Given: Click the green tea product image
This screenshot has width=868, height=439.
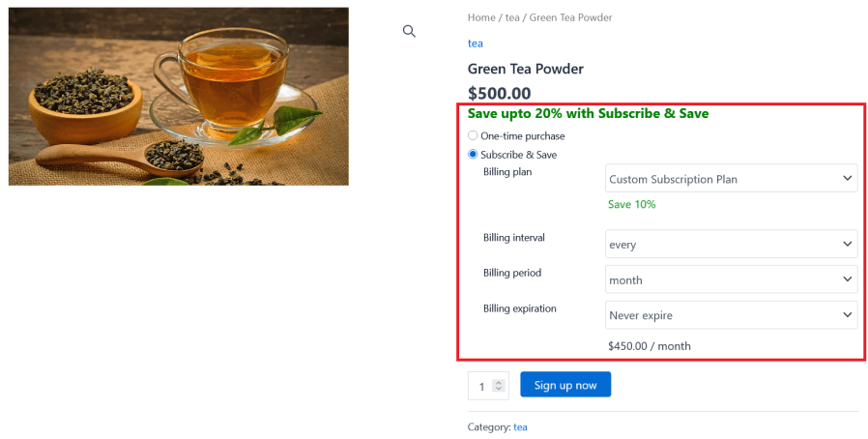Looking at the screenshot, I should pos(179,97).
